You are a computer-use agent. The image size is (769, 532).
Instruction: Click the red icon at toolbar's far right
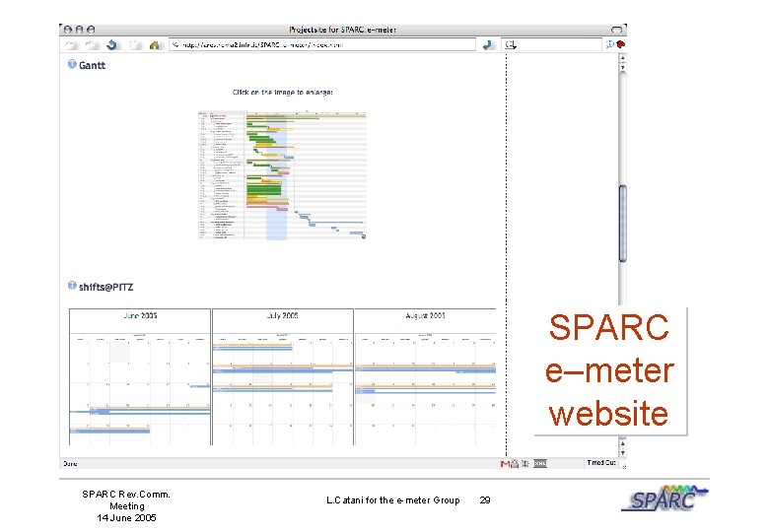pos(620,44)
